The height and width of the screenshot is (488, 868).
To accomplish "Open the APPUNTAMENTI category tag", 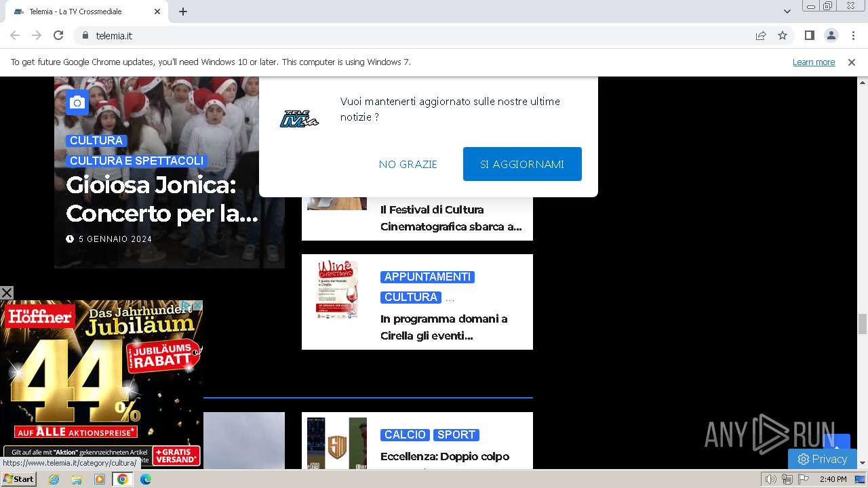I will pyautogui.click(x=427, y=277).
